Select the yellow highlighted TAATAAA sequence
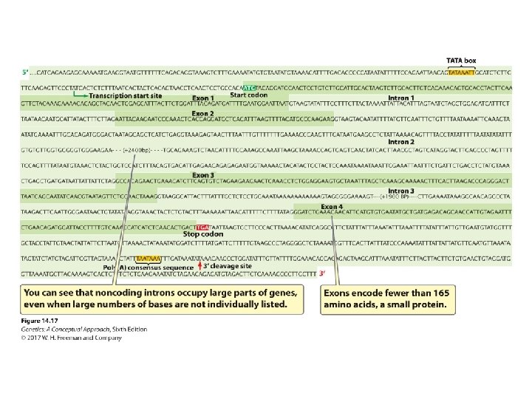Image resolution: width=532 pixels, height=399 pixels. tap(149, 259)
